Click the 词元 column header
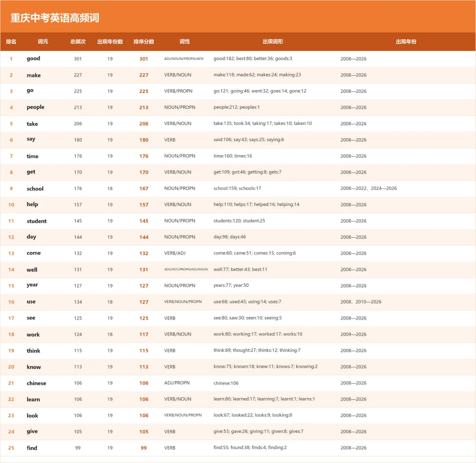 pos(43,41)
